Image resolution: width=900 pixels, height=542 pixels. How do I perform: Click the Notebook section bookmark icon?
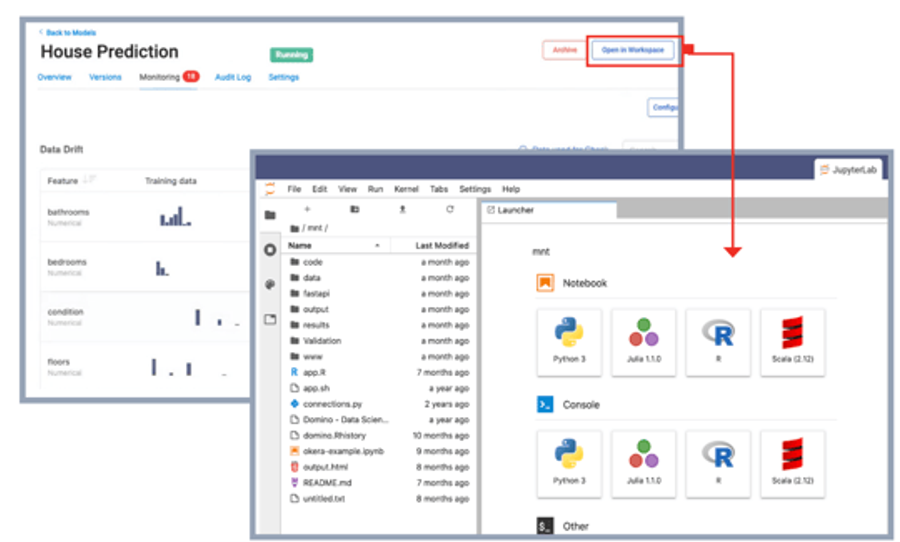point(545,282)
